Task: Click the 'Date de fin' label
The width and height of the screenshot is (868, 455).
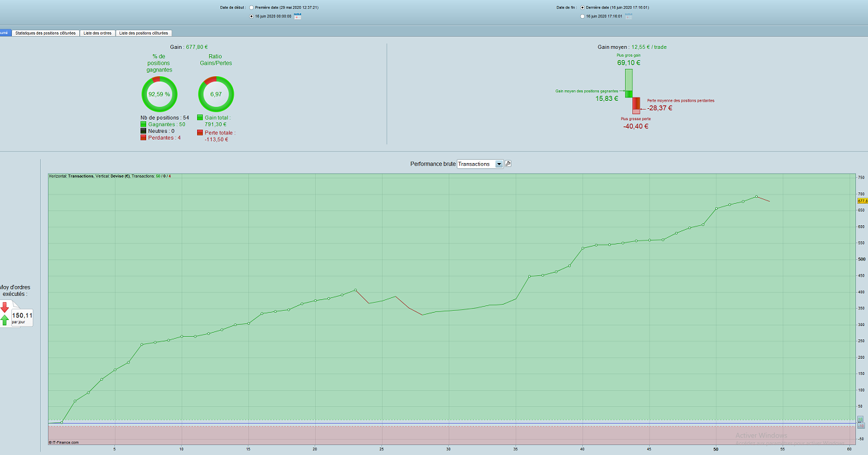Action: (566, 7)
